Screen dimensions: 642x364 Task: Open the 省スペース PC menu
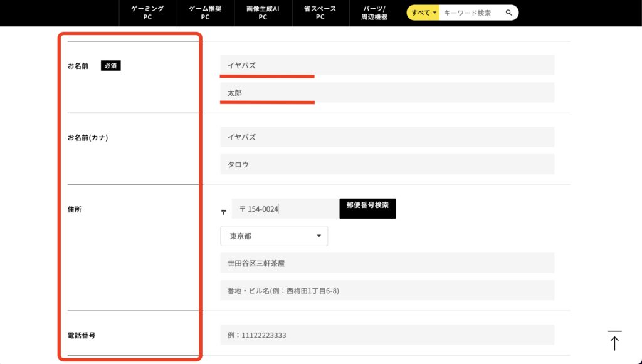[320, 13]
